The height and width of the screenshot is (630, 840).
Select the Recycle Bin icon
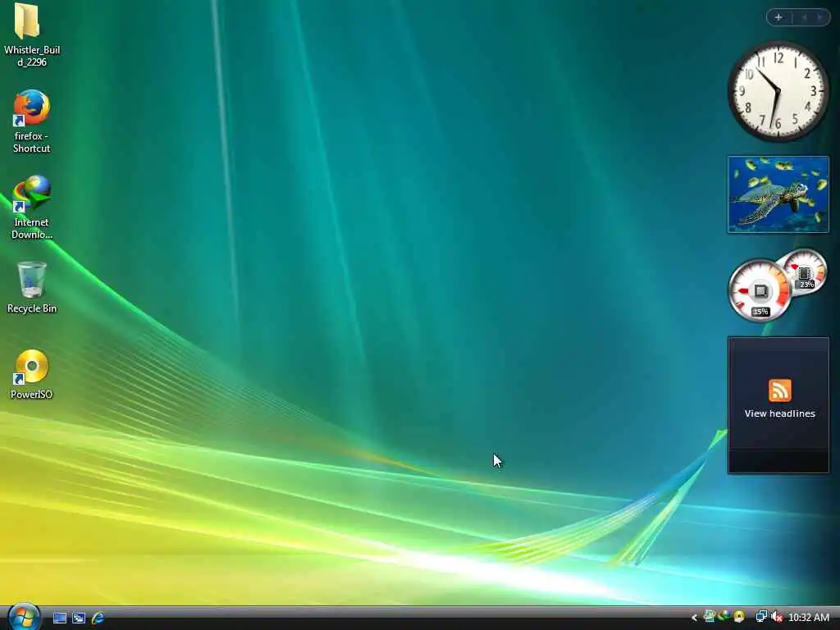tap(32, 288)
